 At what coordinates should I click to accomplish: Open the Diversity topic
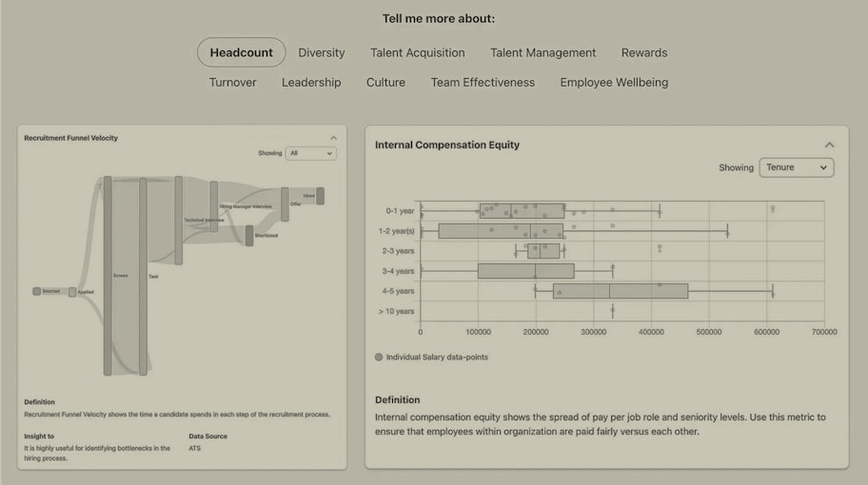(321, 52)
